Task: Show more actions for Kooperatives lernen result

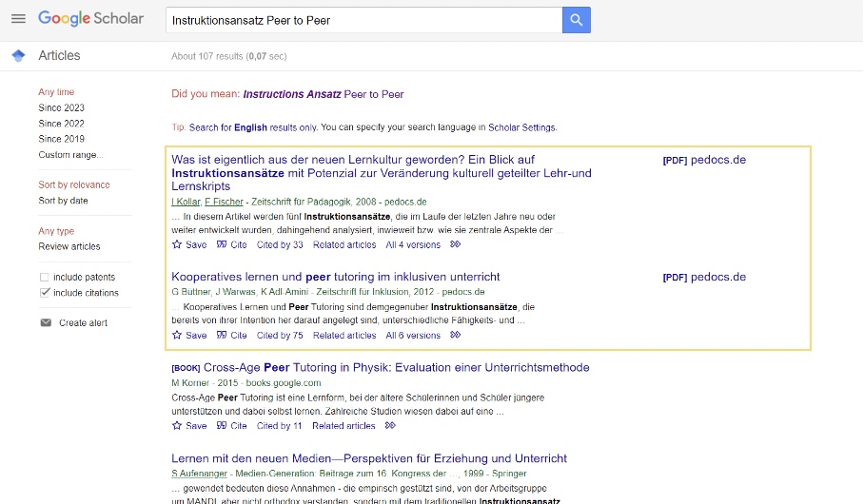Action: [456, 335]
